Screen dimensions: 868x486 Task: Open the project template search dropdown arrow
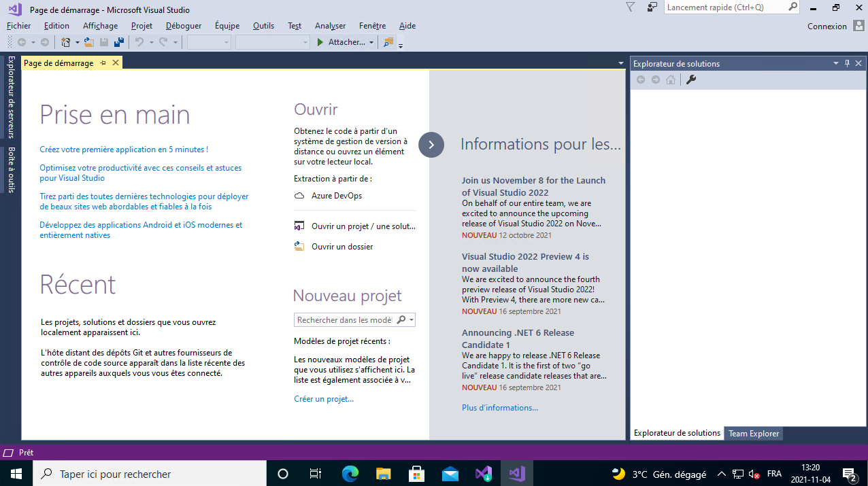(412, 320)
